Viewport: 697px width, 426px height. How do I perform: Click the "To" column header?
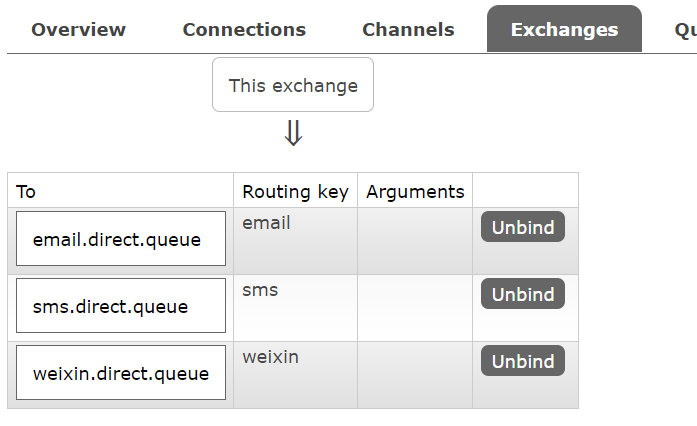26,191
